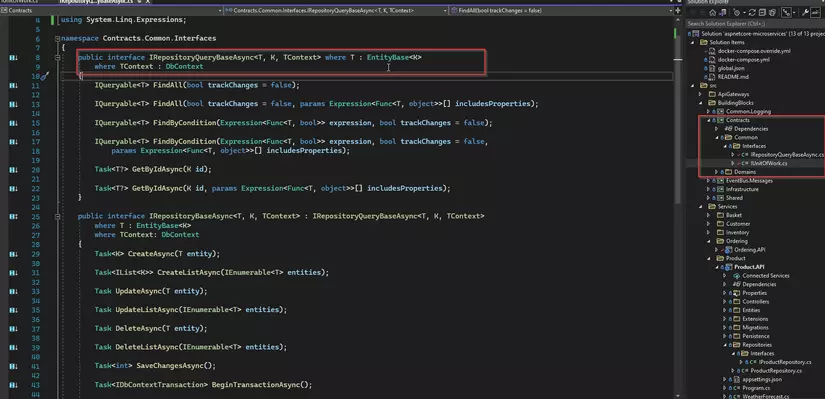This screenshot has height=399, width=825.
Task: Click the docker-compose.yml file icon
Action: (x=713, y=59)
